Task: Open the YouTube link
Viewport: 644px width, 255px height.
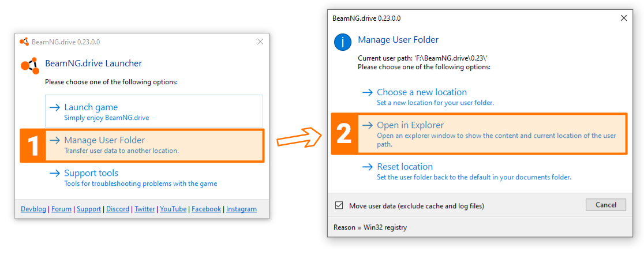Action: point(173,209)
